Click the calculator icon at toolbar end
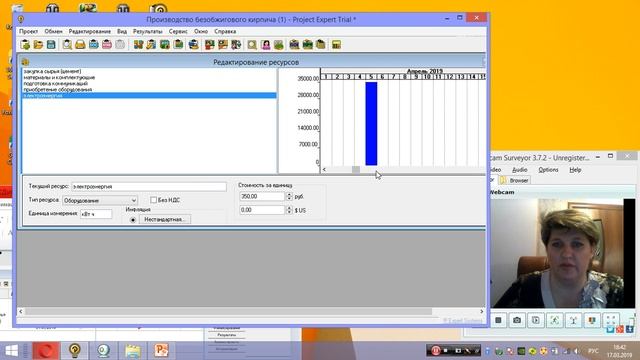 click(336, 44)
